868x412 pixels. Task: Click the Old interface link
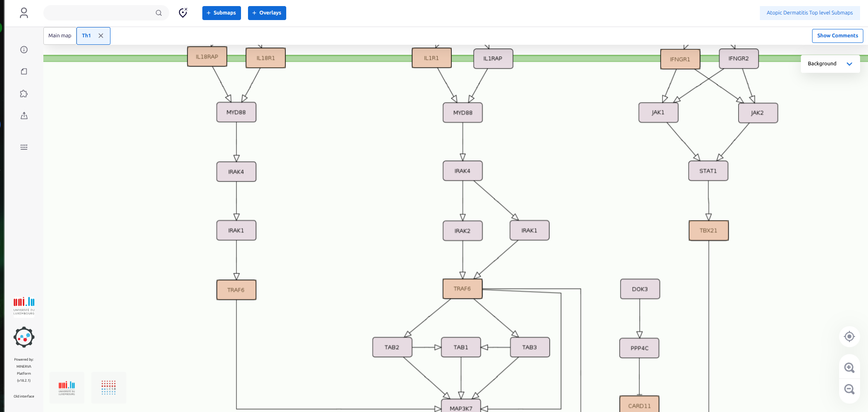[24, 396]
